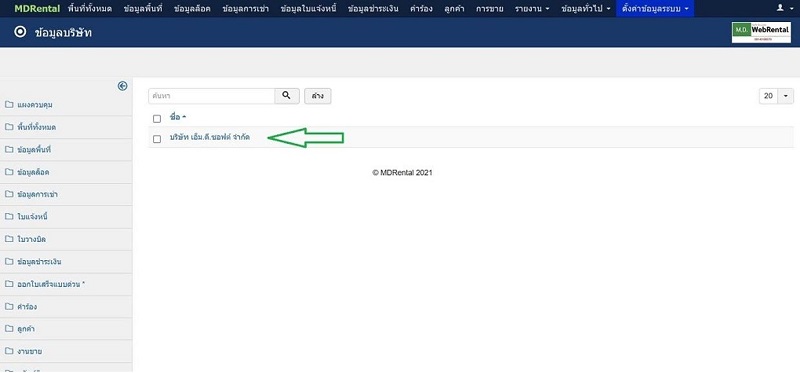This screenshot has width=800, height=373.
Task: Collapse the sidebar with the circled arrow icon
Action: (122, 86)
